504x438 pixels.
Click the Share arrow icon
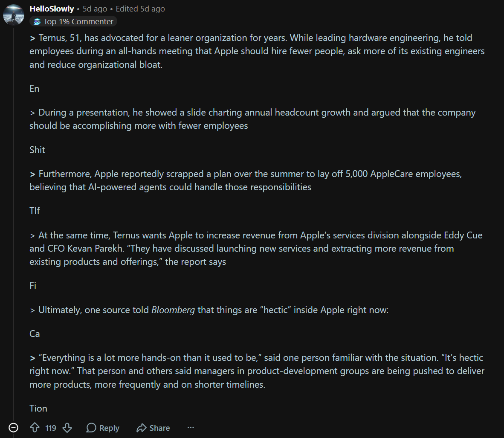[141, 428]
